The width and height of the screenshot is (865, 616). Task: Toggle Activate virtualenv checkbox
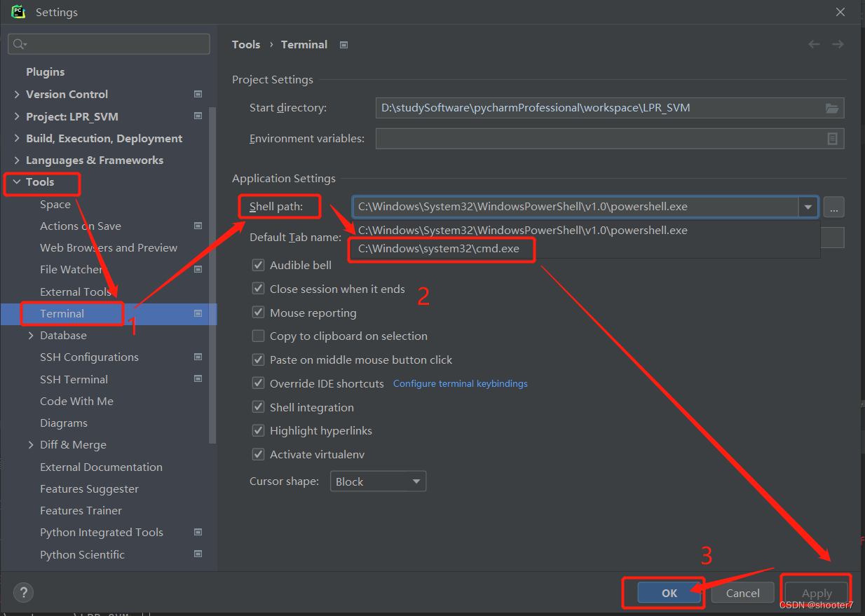click(259, 454)
